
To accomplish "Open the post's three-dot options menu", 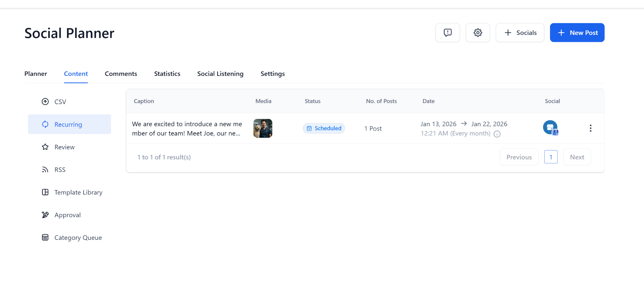I will coord(591,128).
